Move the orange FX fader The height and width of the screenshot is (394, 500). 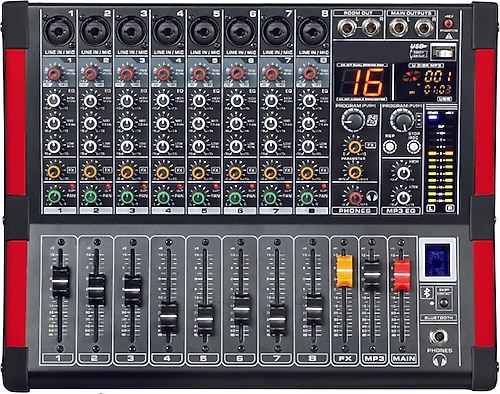tap(344, 271)
